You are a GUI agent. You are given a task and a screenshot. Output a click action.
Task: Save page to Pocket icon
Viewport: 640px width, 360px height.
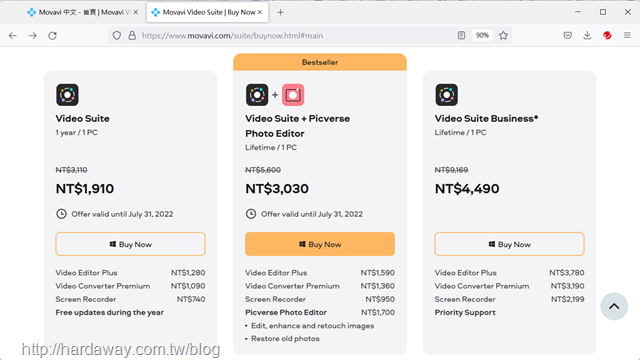pos(567,36)
